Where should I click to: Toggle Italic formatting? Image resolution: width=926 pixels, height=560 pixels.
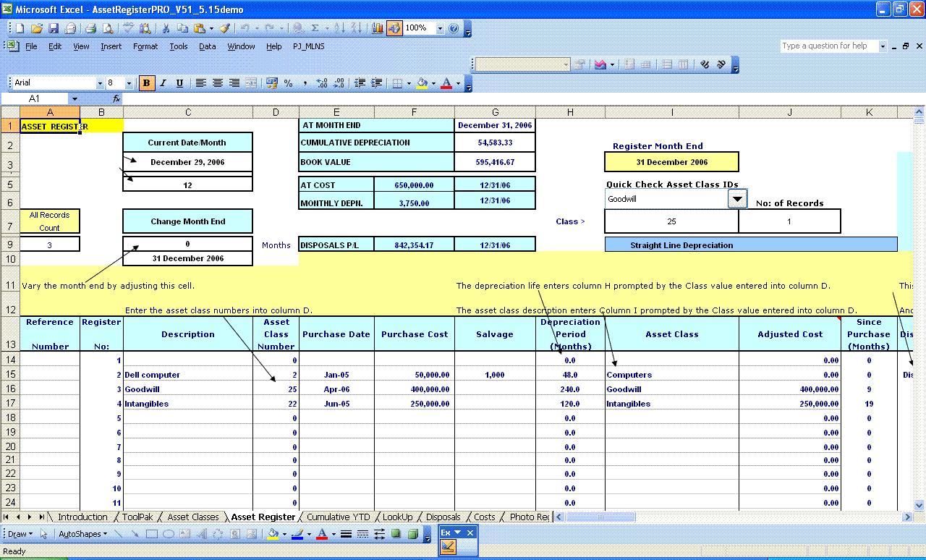[x=163, y=83]
